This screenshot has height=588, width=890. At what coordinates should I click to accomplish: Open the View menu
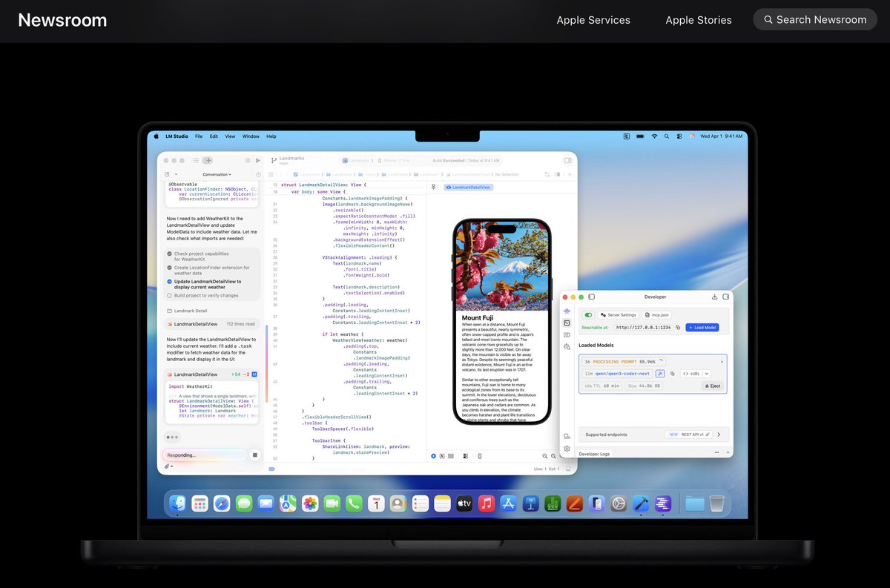click(x=230, y=136)
